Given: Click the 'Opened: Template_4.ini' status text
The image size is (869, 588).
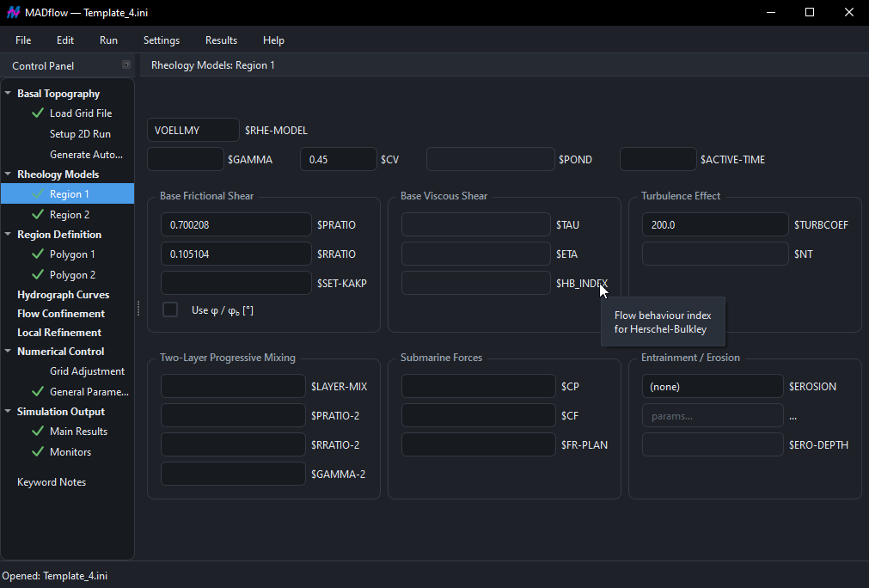Looking at the screenshot, I should pyautogui.click(x=55, y=576).
